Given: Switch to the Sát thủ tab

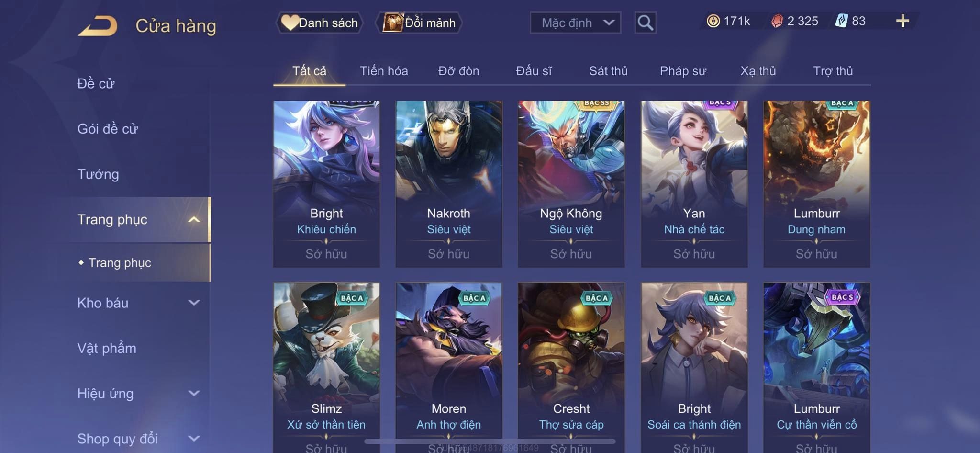Looking at the screenshot, I should click(608, 71).
